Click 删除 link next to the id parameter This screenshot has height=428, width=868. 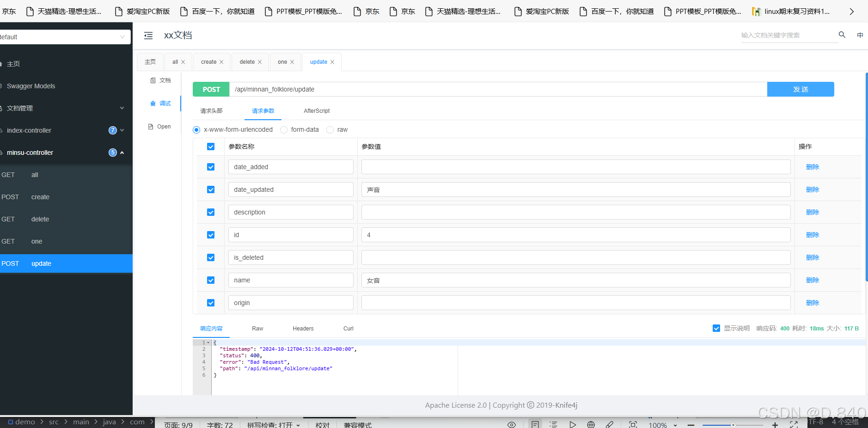tap(812, 235)
